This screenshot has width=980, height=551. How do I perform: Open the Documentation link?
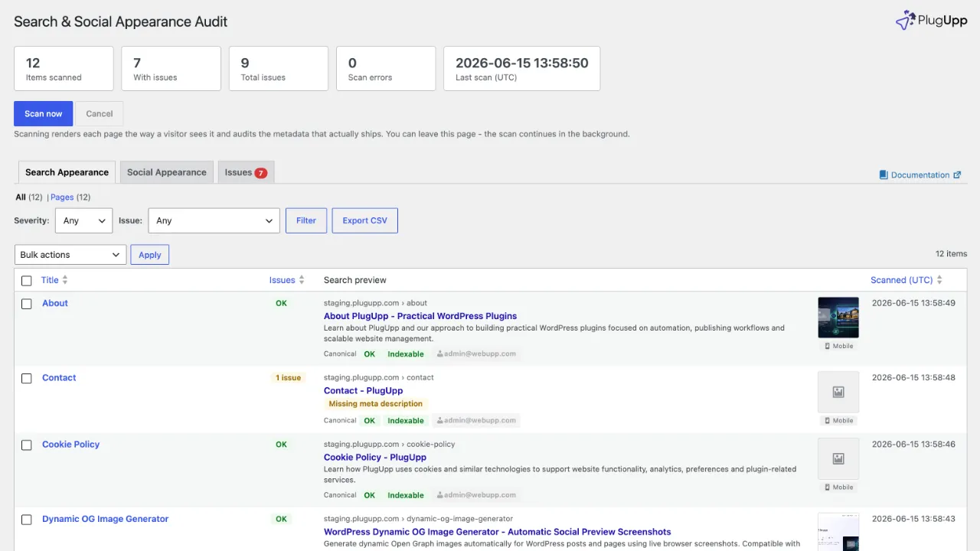pyautogui.click(x=920, y=174)
